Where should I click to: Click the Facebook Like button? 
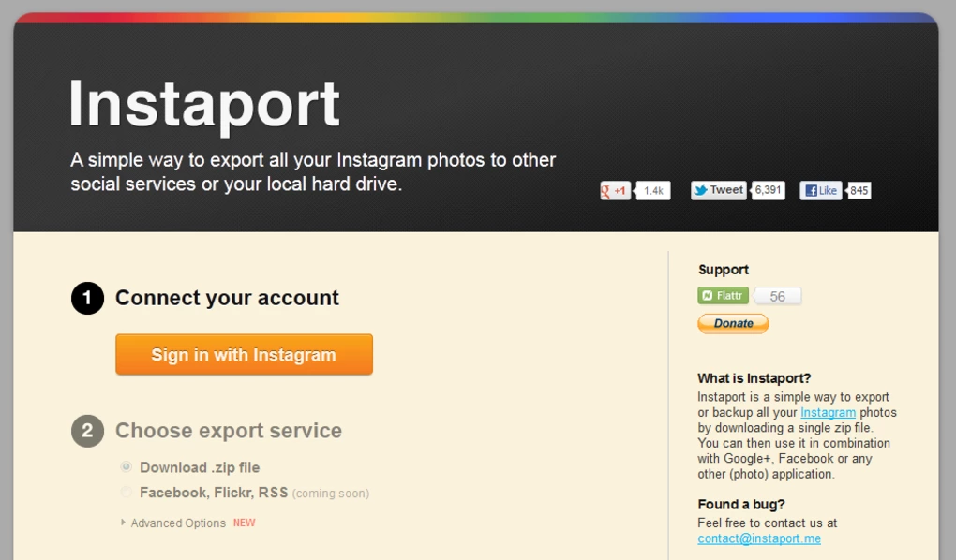[x=821, y=191]
